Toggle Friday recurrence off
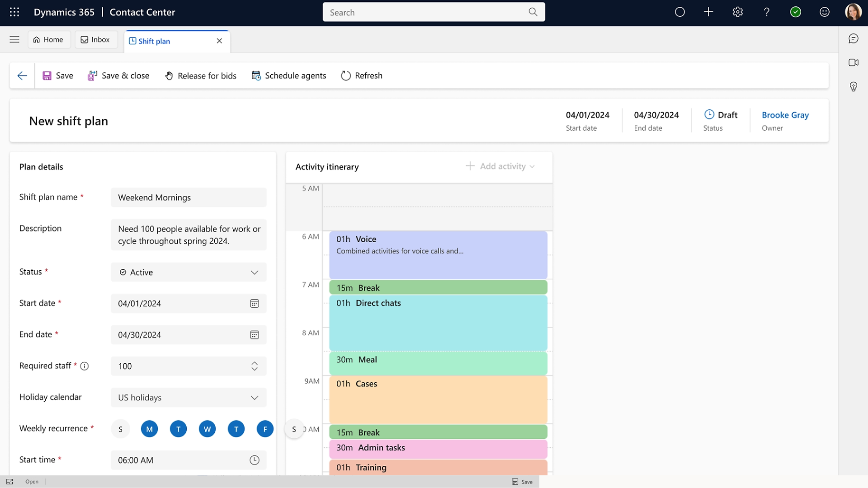 pos(265,429)
